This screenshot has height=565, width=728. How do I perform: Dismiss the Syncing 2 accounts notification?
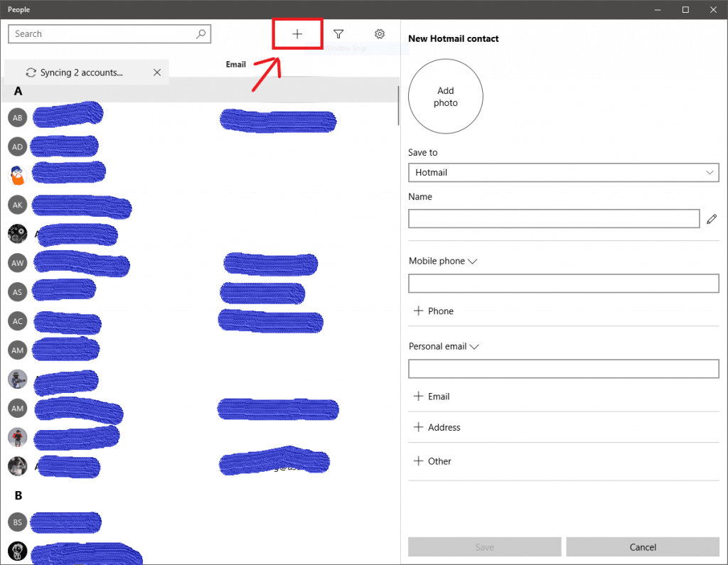point(157,72)
